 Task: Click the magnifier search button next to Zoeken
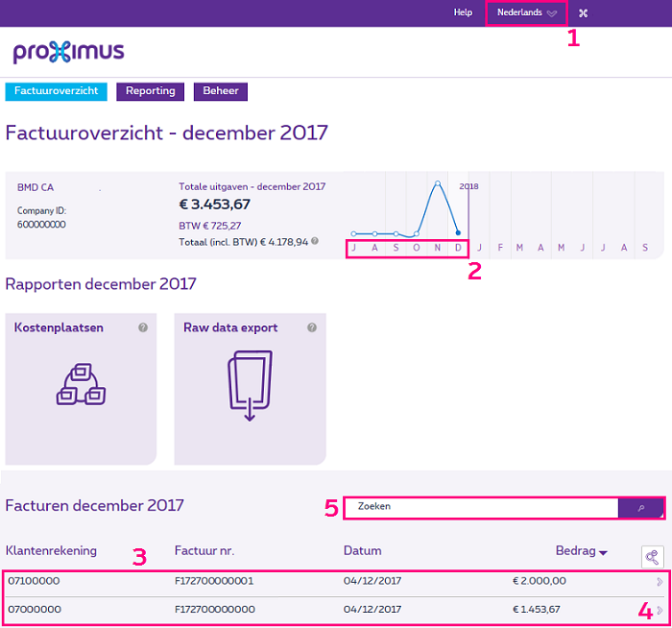click(640, 507)
